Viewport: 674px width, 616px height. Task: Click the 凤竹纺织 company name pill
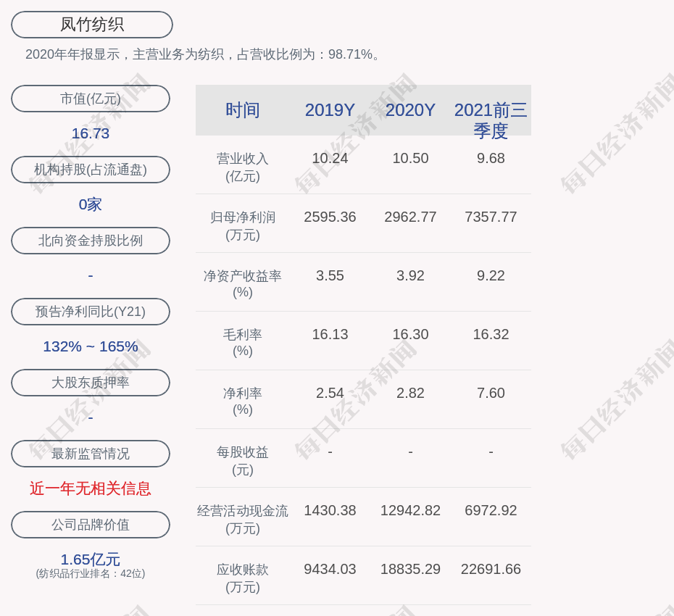[91, 25]
